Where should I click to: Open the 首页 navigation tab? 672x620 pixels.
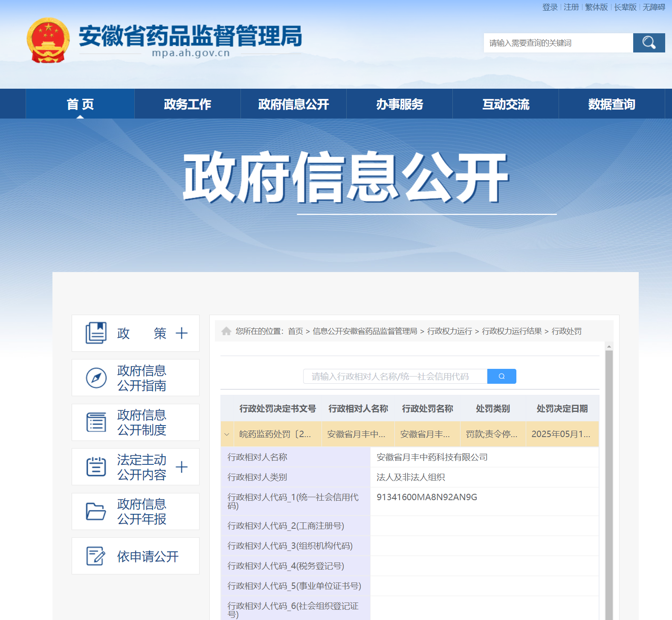click(x=80, y=104)
